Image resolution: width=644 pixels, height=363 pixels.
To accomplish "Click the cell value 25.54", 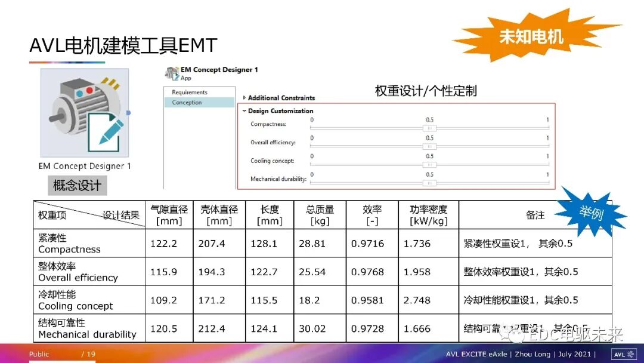I will (312, 272).
